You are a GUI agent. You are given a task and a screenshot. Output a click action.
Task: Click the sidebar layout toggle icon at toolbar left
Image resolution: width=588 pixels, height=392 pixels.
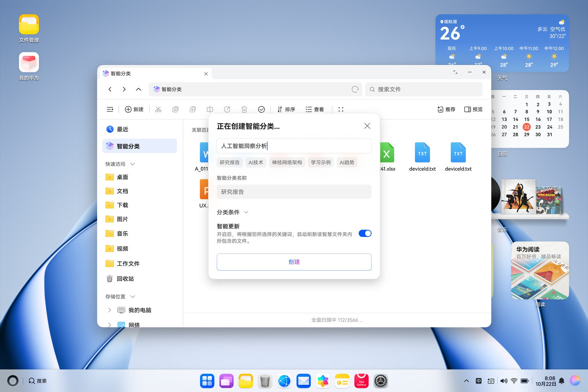tap(109, 109)
